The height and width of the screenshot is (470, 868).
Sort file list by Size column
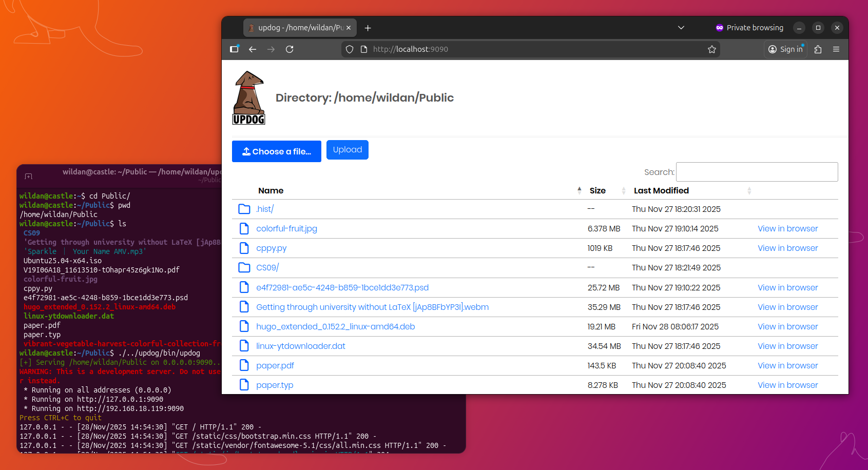[x=597, y=190]
